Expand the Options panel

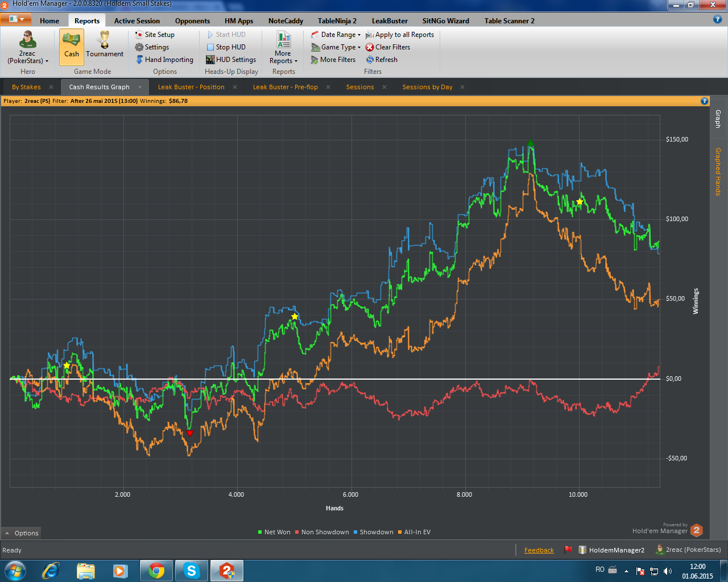click(22, 533)
